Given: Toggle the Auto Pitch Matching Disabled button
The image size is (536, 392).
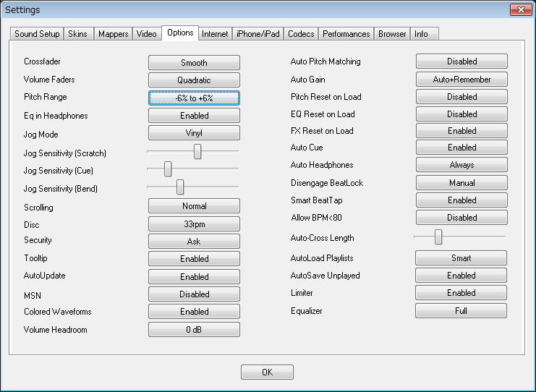Looking at the screenshot, I should pyautogui.click(x=461, y=61).
